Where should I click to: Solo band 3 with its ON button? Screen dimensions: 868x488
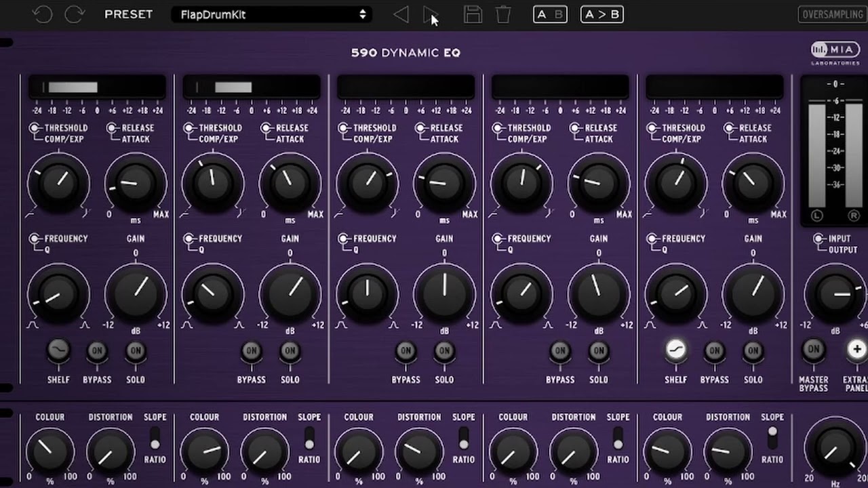point(444,350)
